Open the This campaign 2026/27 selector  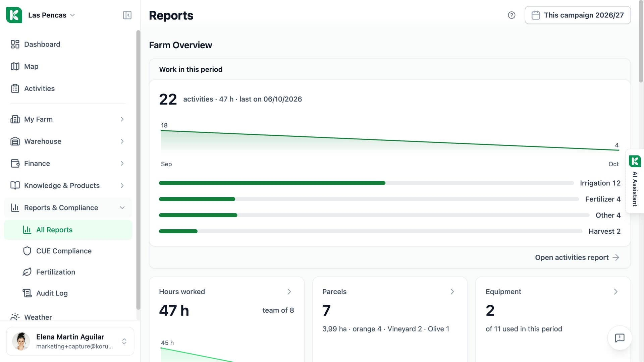point(578,15)
